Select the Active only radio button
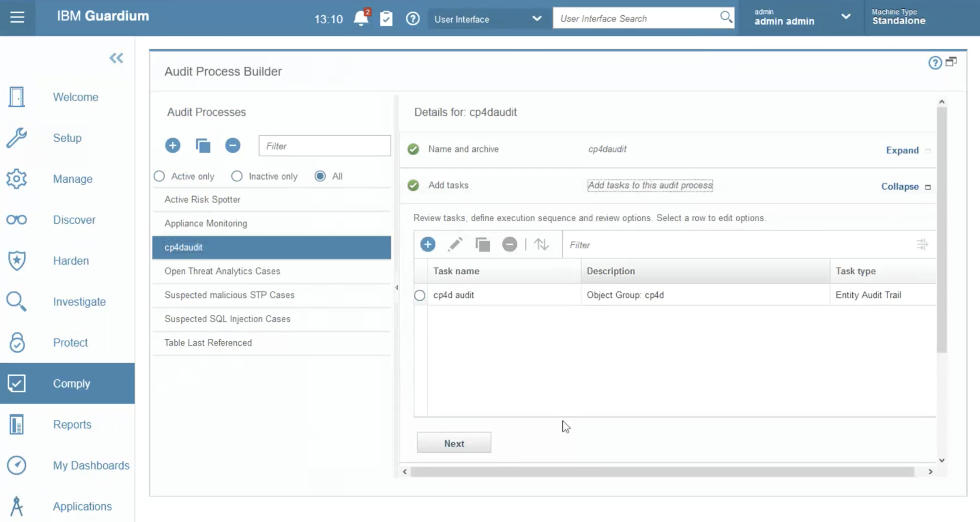The width and height of the screenshot is (980, 522). 159,176
